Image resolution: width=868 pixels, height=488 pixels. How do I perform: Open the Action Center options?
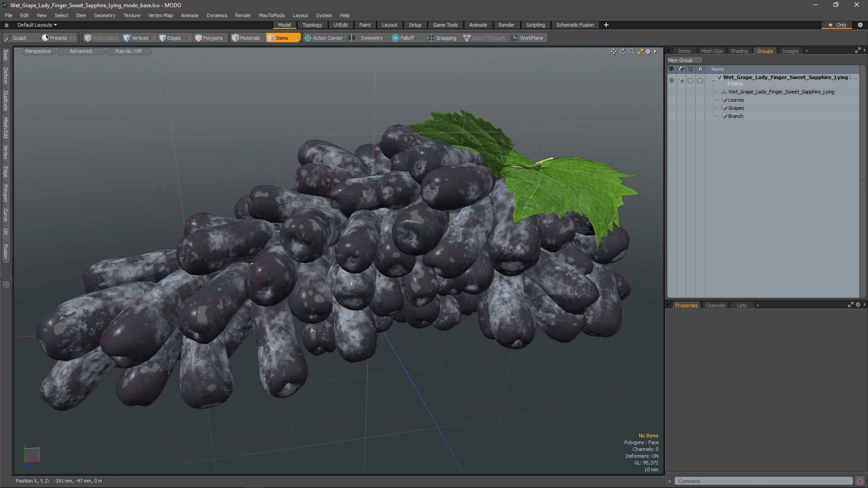pos(324,38)
